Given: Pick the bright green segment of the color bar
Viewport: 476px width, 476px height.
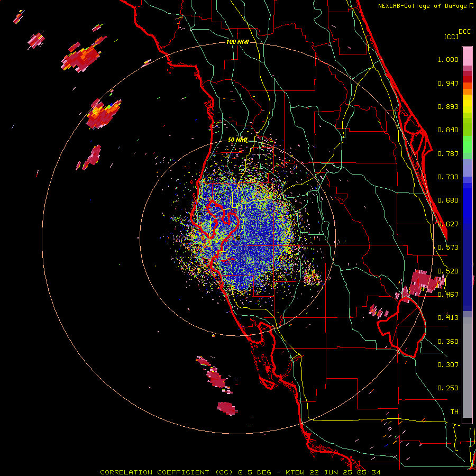Looking at the screenshot, I should [467, 144].
